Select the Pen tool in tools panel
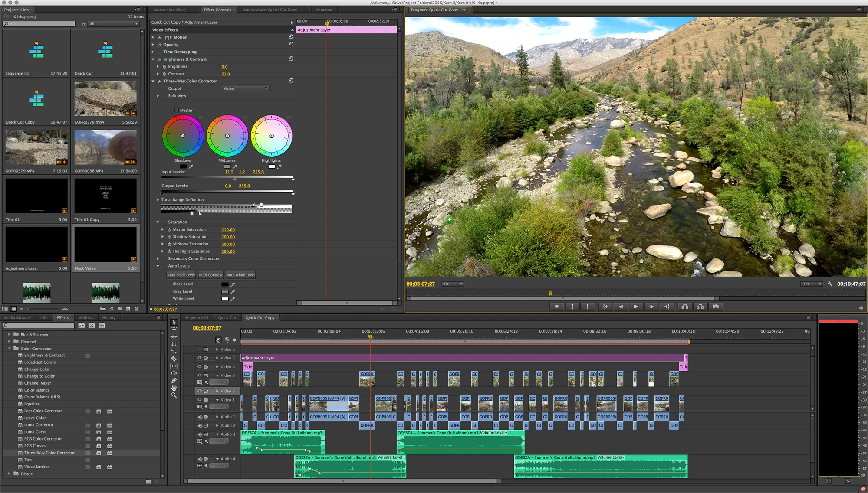This screenshot has width=868, height=493. 174,380
